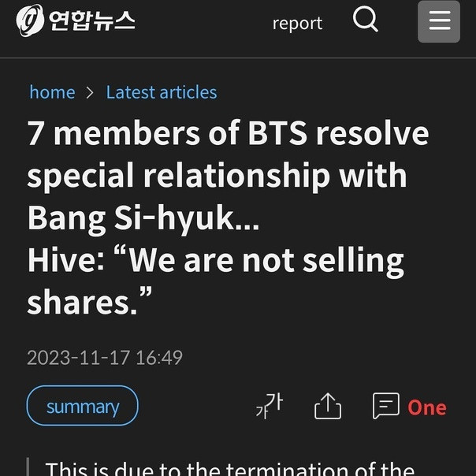Open the Latest articles breadcrumb link
This screenshot has height=476, width=476.
pos(162,92)
